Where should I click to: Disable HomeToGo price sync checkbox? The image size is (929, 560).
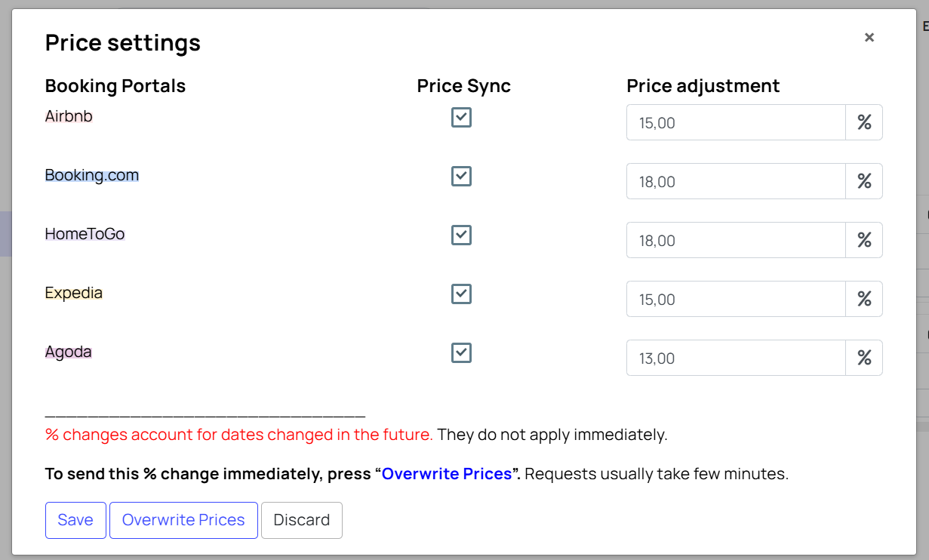click(x=461, y=235)
